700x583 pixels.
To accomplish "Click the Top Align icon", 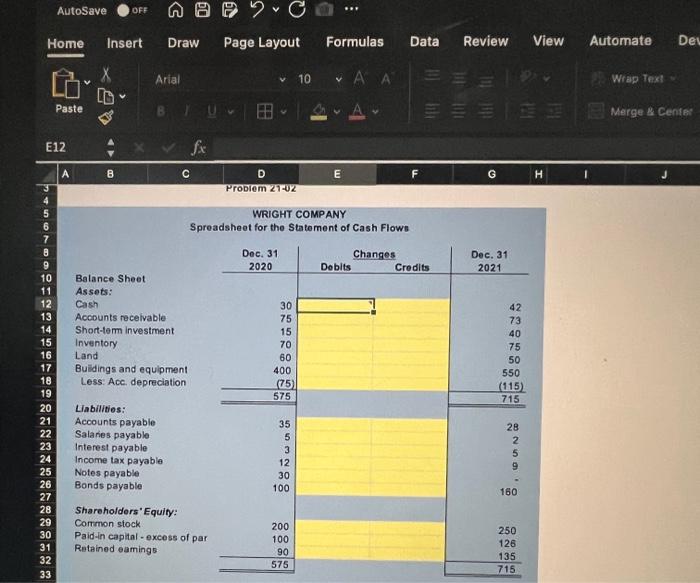I will [431, 75].
